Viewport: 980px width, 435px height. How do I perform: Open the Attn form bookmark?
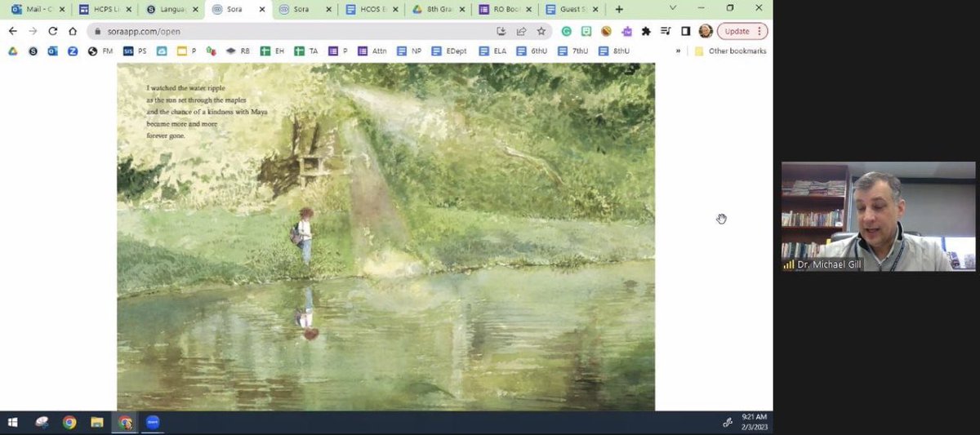[x=372, y=51]
